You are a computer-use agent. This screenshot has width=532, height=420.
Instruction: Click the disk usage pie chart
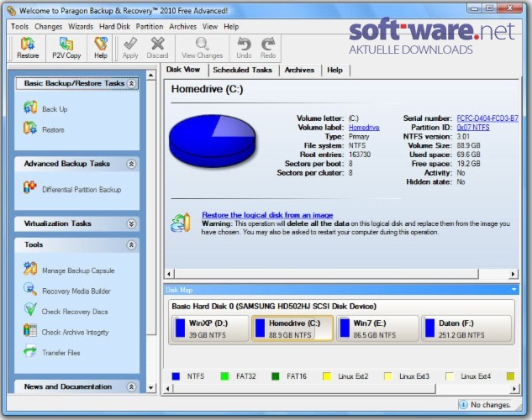[x=213, y=142]
